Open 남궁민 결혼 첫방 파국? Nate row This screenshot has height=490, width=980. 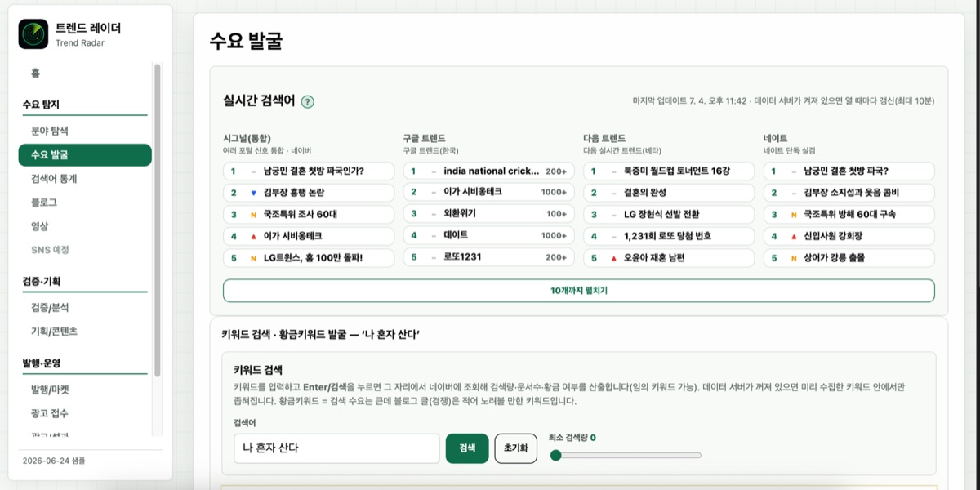point(849,171)
